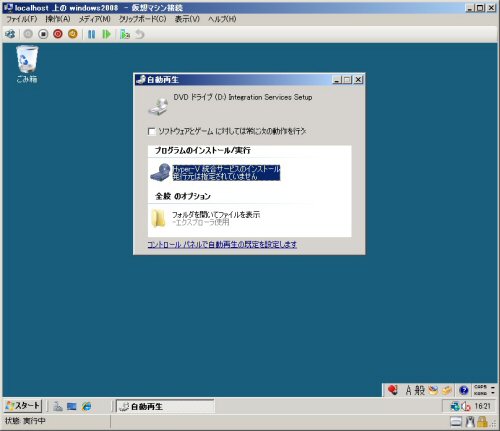Click the padlock icon in the host status bar
The image size is (500, 431).
pyautogui.click(x=482, y=422)
